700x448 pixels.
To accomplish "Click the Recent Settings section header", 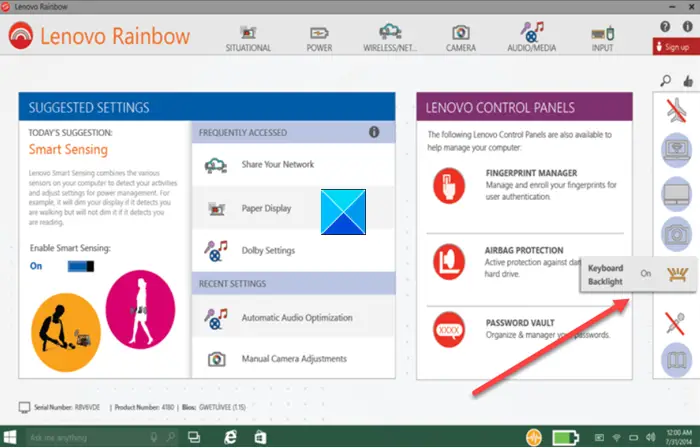I will 293,284.
